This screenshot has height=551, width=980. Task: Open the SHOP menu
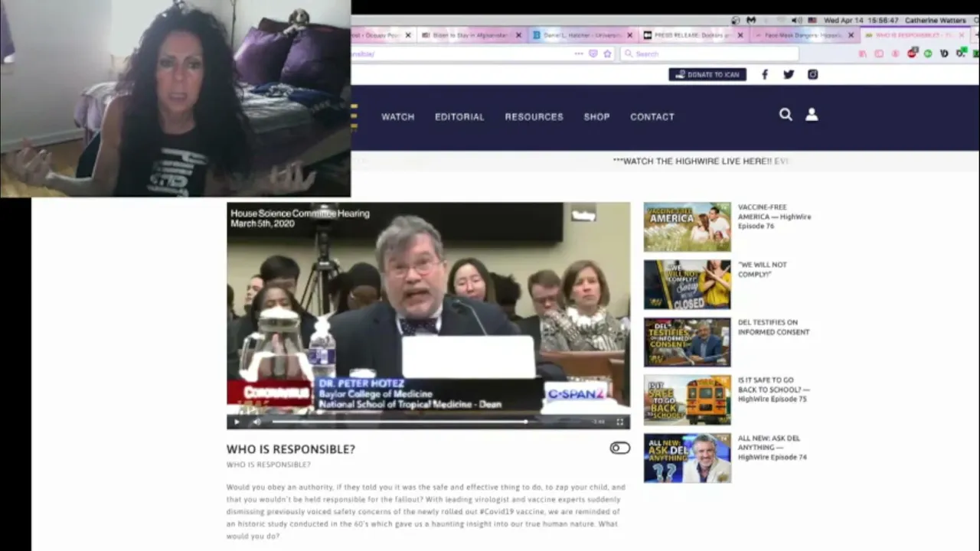596,117
